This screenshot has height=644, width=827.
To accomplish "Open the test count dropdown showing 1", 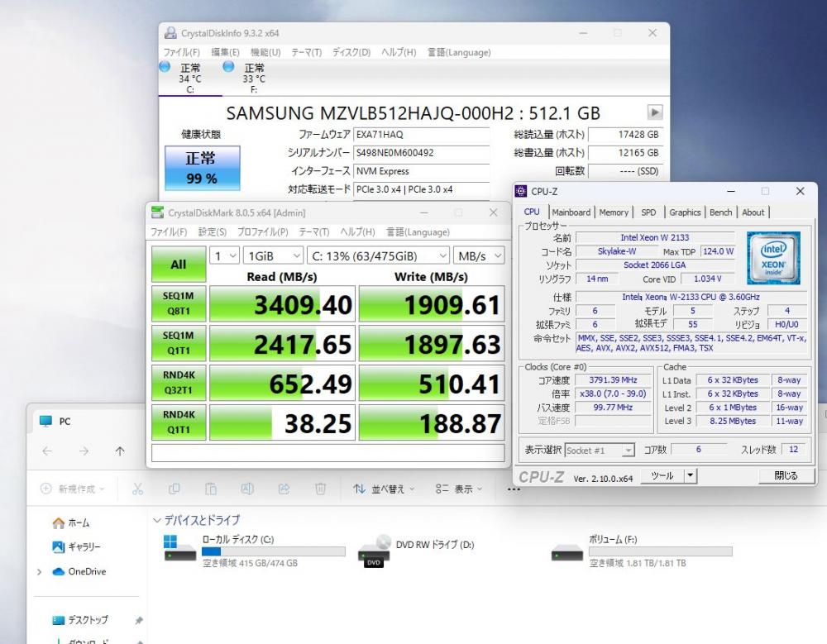I will point(224,255).
